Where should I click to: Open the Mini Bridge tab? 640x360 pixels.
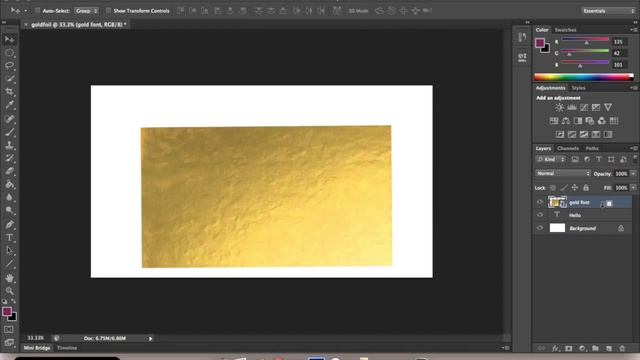click(x=37, y=348)
